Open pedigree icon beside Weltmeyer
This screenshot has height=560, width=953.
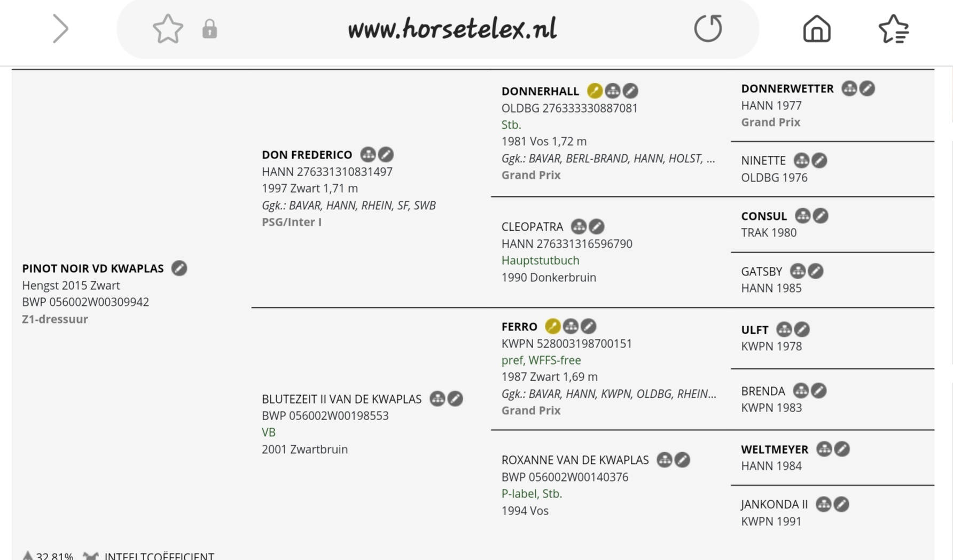[824, 449]
